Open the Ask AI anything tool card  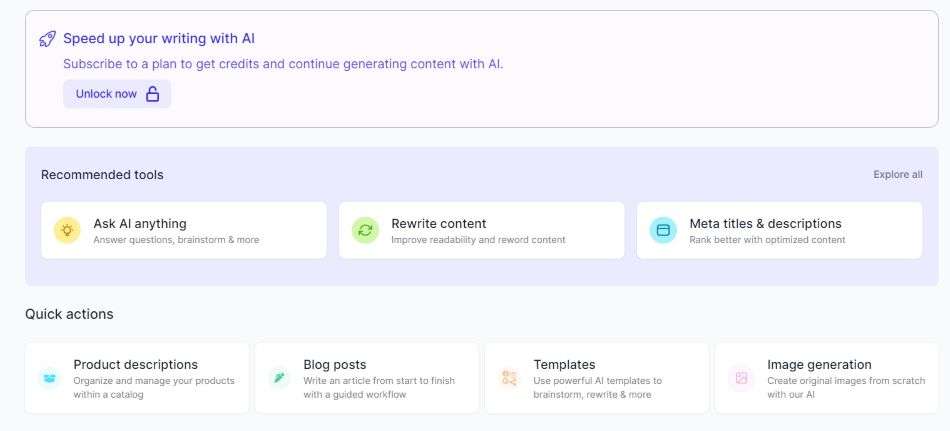pos(184,230)
